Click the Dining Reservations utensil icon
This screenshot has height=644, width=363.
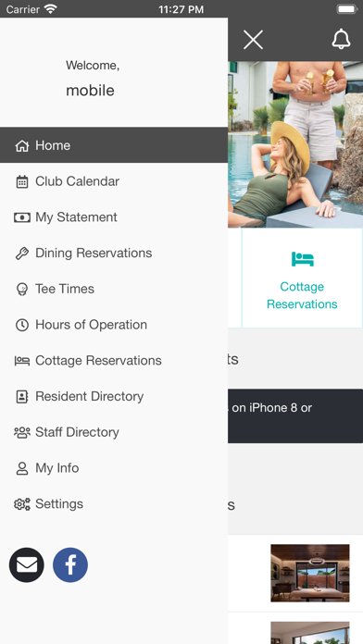pyautogui.click(x=22, y=254)
